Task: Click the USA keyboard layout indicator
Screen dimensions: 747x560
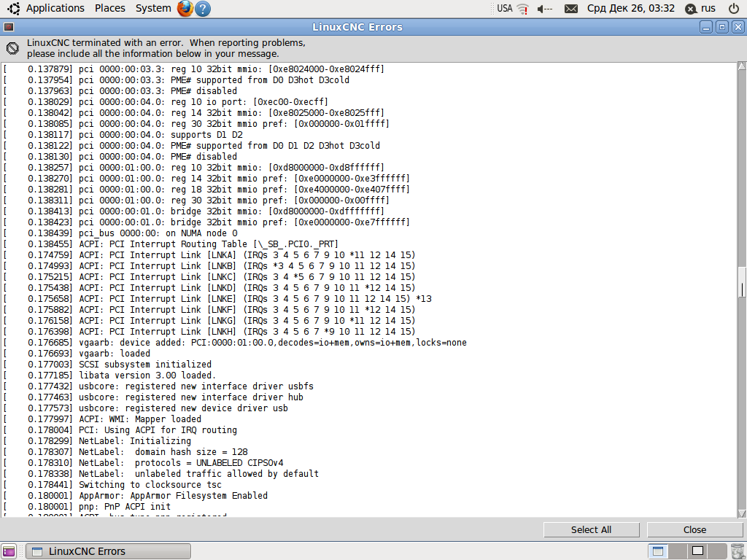Action: coord(505,8)
